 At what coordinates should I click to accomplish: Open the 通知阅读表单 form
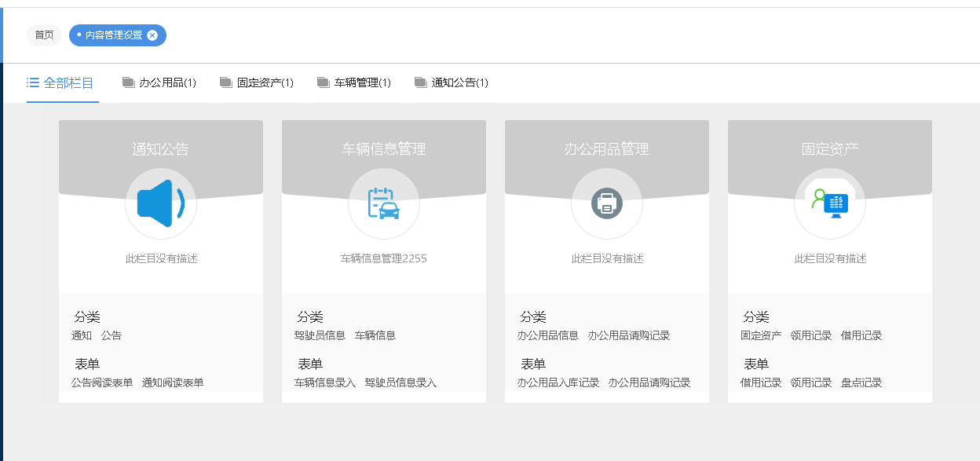(x=173, y=382)
